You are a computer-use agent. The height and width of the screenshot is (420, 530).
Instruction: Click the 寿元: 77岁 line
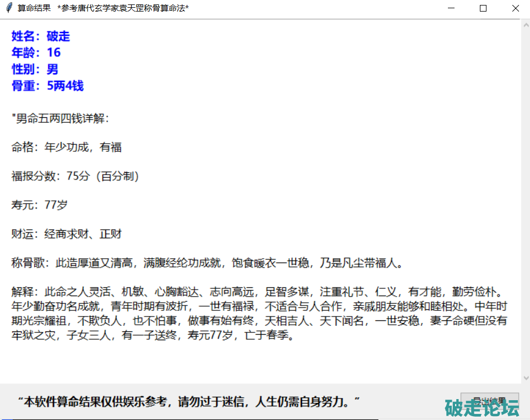(x=40, y=205)
